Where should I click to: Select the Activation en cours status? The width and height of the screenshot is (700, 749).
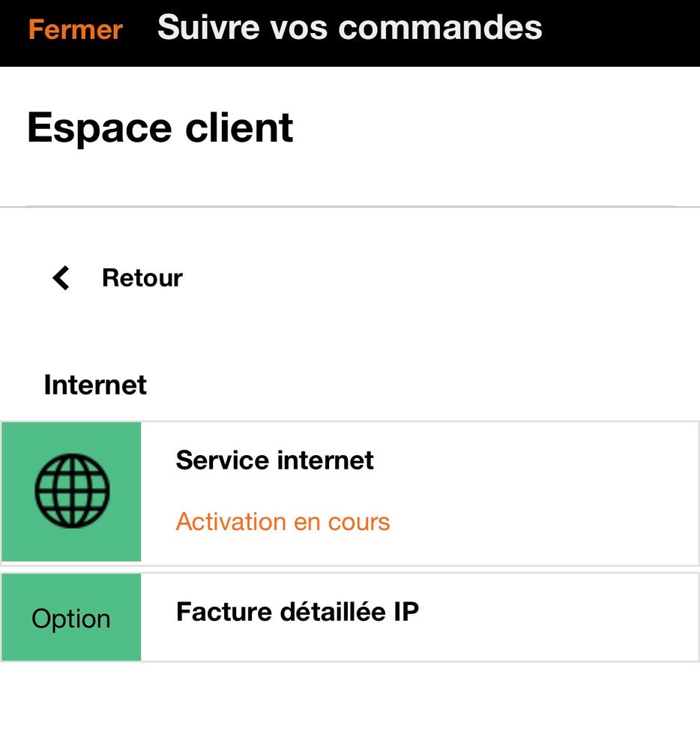point(283,522)
